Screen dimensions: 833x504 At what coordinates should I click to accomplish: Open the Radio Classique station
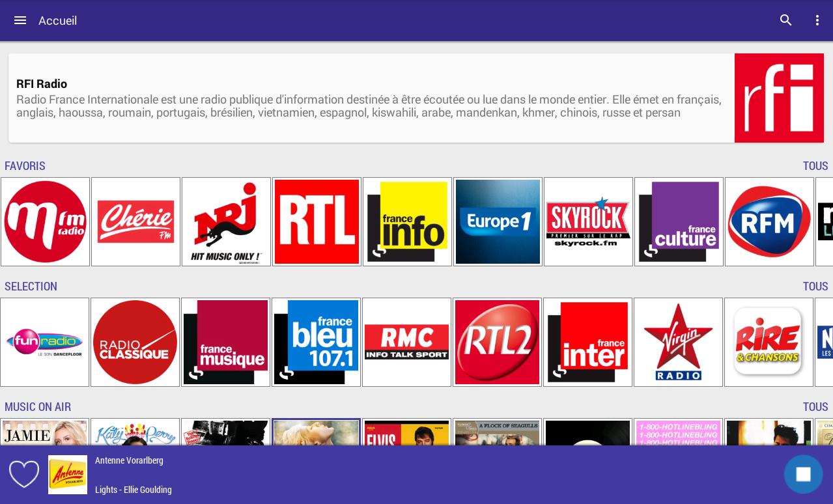[135, 343]
